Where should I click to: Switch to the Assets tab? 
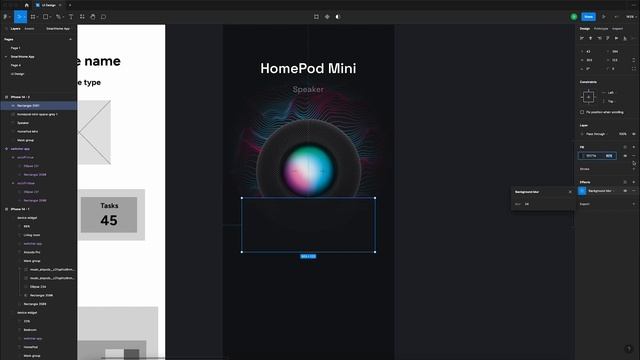29,29
